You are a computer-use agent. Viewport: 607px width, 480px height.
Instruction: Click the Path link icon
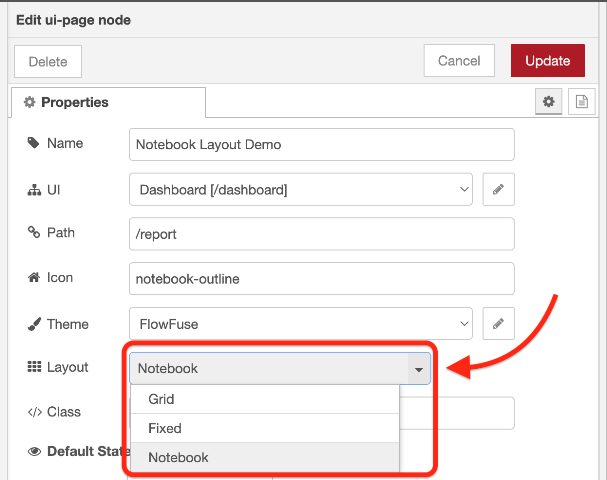click(x=34, y=232)
